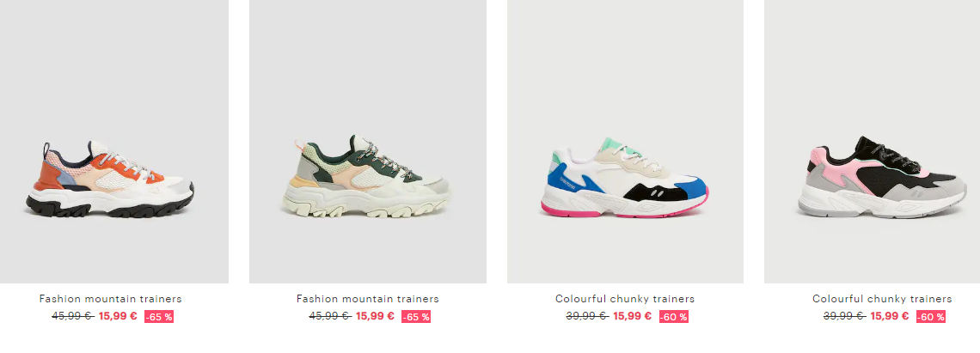The width and height of the screenshot is (980, 353).
Task: Click the -60 % badge on fourth product
Action: coord(931,317)
